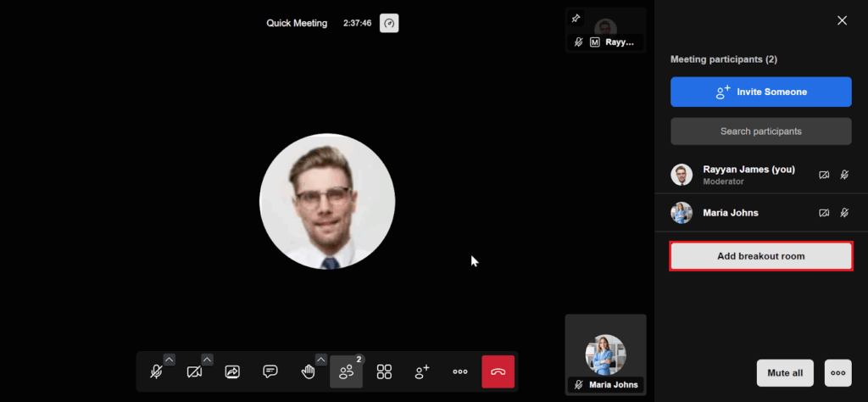Open more actions menu in bottom toolbar
The image size is (868, 402).
[x=460, y=371]
